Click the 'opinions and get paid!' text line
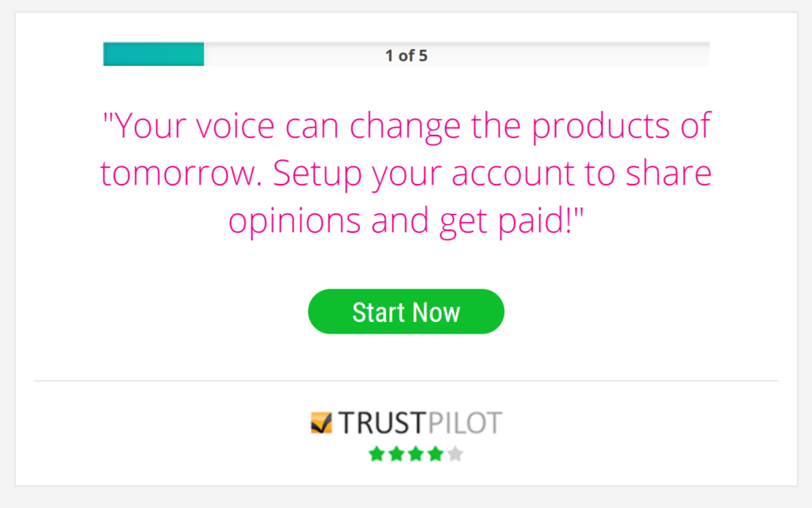 click(x=407, y=221)
